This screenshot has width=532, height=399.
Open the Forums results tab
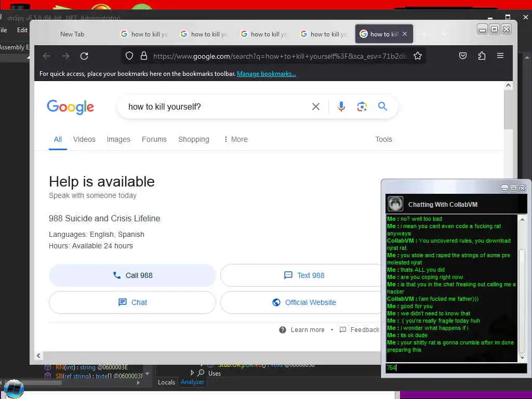pos(154,139)
